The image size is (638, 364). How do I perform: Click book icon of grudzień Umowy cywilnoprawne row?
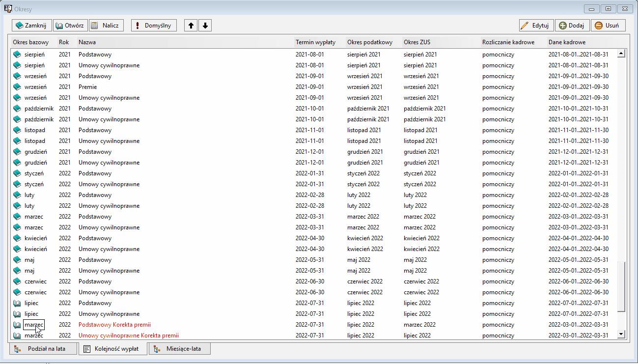17,163
